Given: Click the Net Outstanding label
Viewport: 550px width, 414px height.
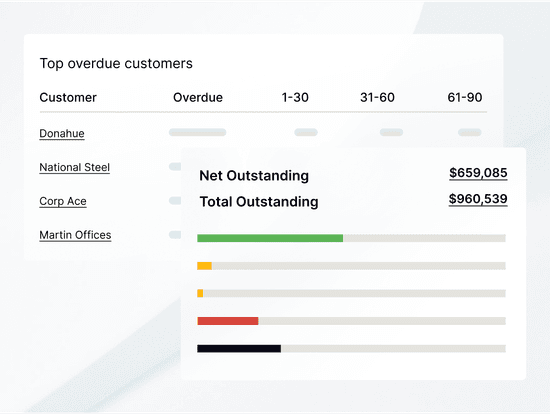Looking at the screenshot, I should click(254, 175).
